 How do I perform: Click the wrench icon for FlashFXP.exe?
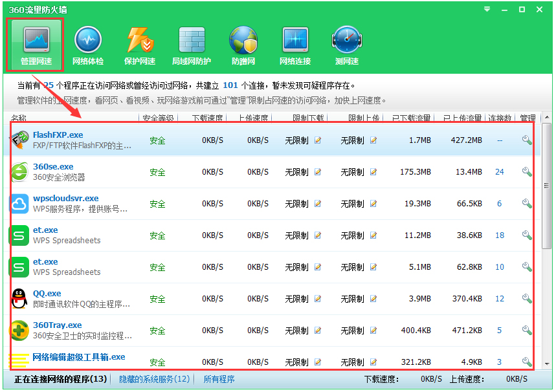coord(527,140)
